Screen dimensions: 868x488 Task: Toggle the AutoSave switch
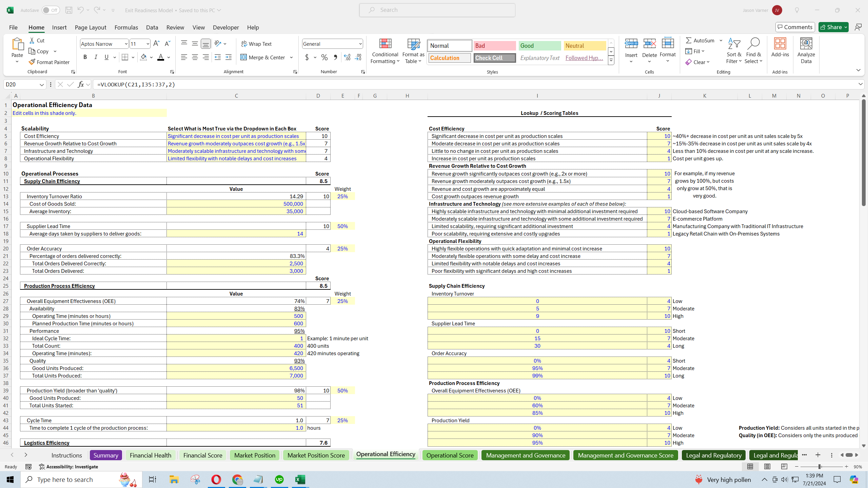(51, 10)
